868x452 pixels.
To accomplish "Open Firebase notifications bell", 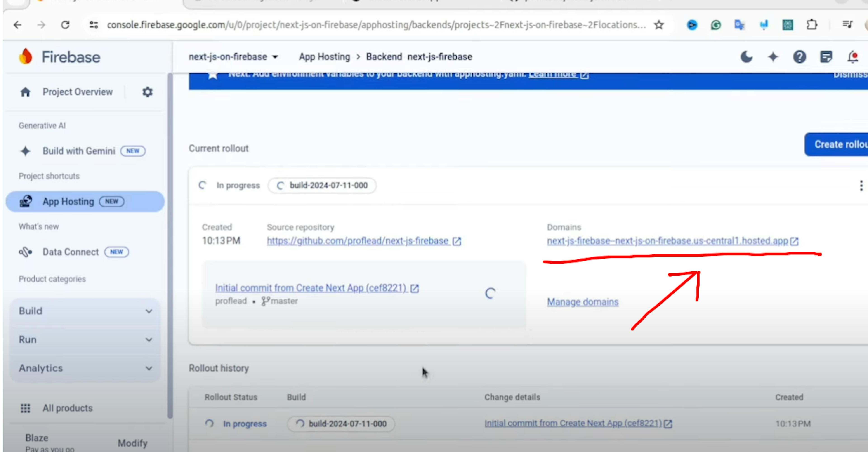I will pyautogui.click(x=854, y=57).
